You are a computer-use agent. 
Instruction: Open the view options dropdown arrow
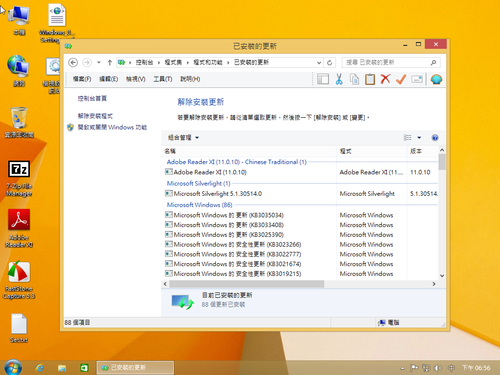click(x=419, y=138)
